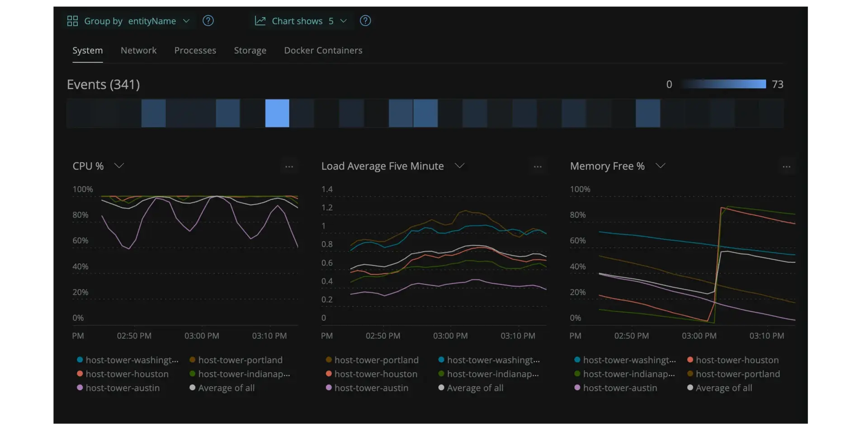Screen dimensions: 868x431
Task: Expand the Group by entityName dropdown
Action: (186, 21)
